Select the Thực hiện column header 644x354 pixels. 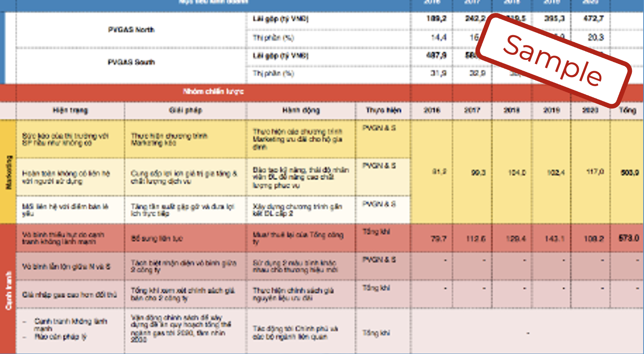(x=383, y=110)
